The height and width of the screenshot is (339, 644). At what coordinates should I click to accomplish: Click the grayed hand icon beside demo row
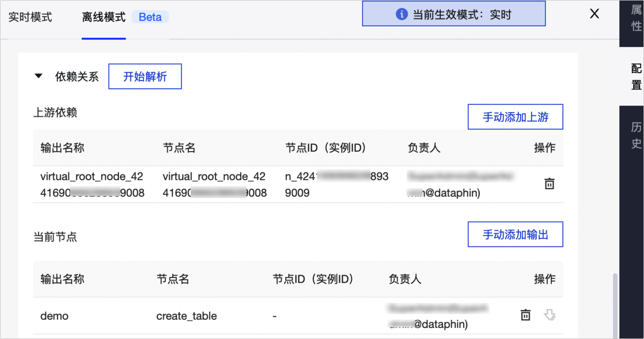pos(549,315)
